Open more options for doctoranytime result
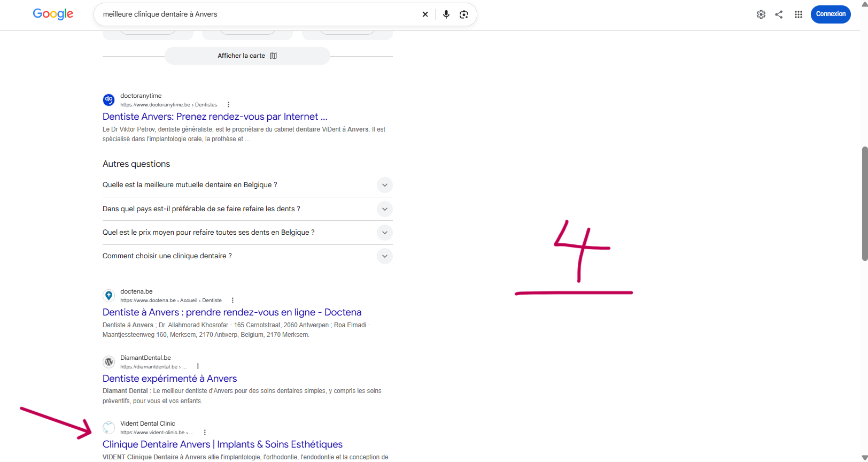 coord(228,105)
